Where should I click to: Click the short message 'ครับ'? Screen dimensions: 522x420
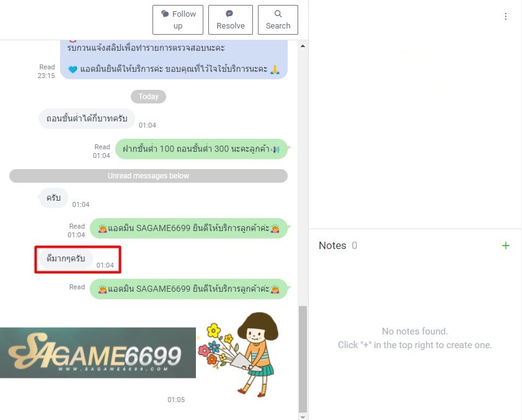coord(53,198)
